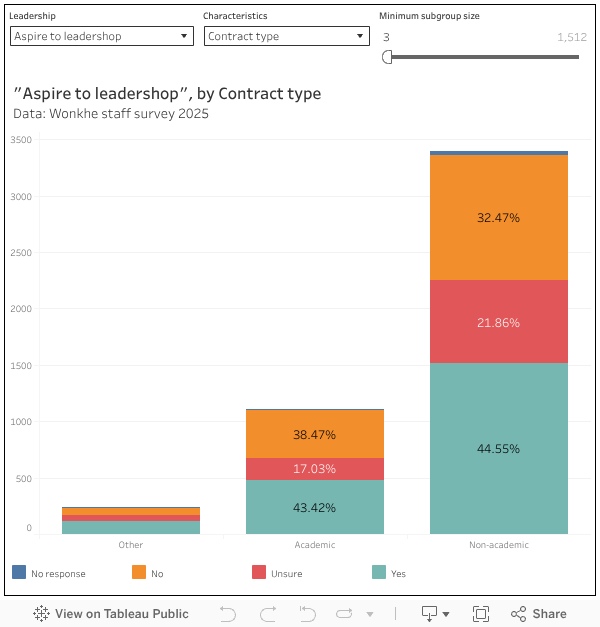This screenshot has height=627, width=600.
Task: Click the Share text button
Action: click(549, 614)
